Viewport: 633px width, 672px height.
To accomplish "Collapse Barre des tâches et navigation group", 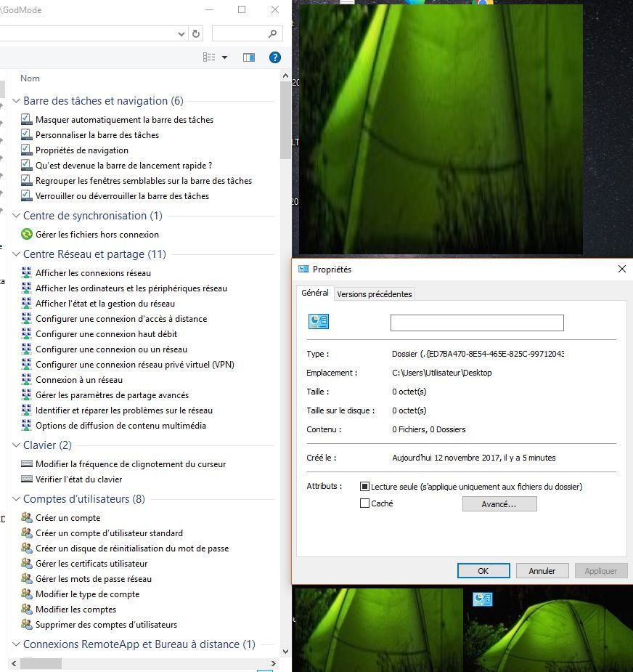I will [17, 102].
